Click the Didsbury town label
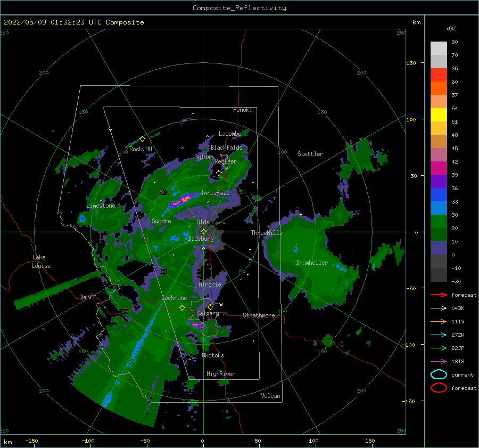Viewport: 479px width, 448px height. (x=201, y=239)
